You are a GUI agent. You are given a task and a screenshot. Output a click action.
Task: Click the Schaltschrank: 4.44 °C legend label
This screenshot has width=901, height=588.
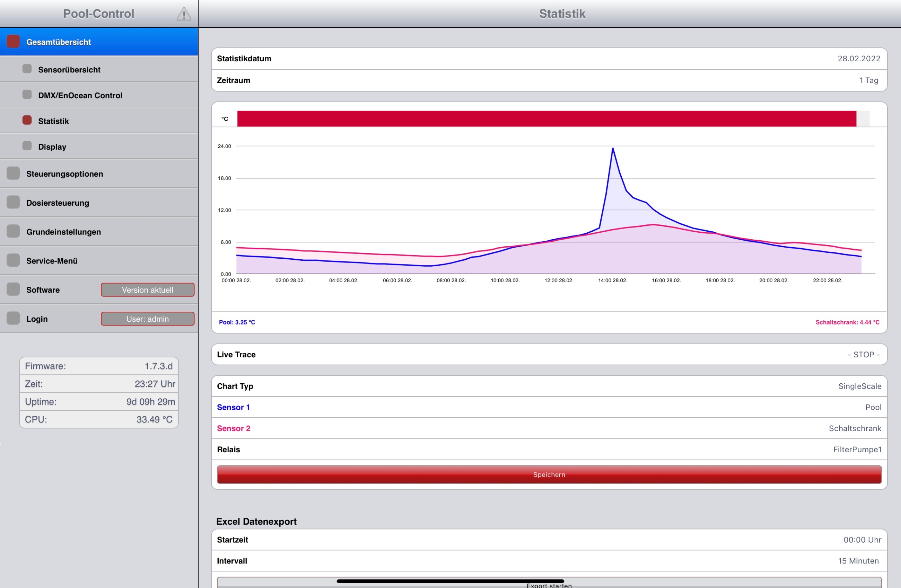point(847,322)
